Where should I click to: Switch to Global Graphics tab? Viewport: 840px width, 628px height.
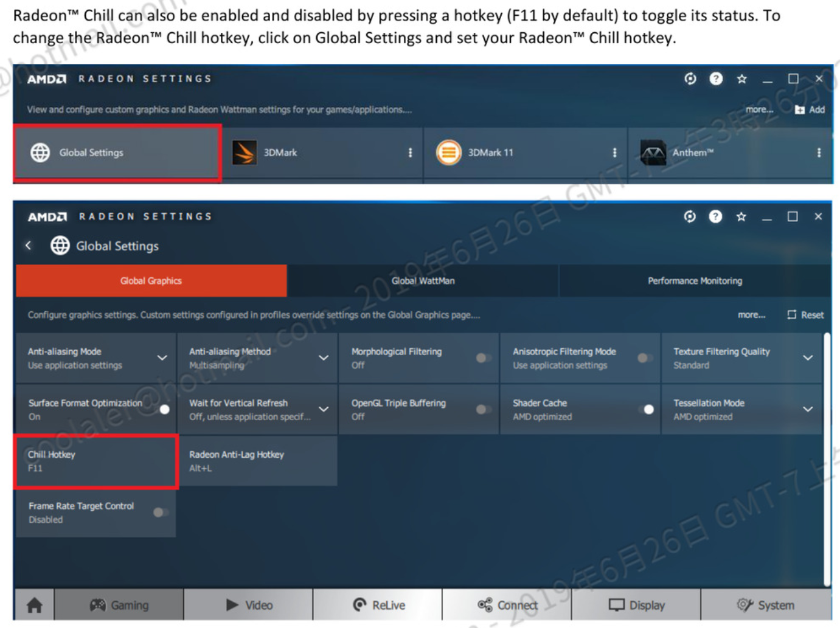point(151,281)
